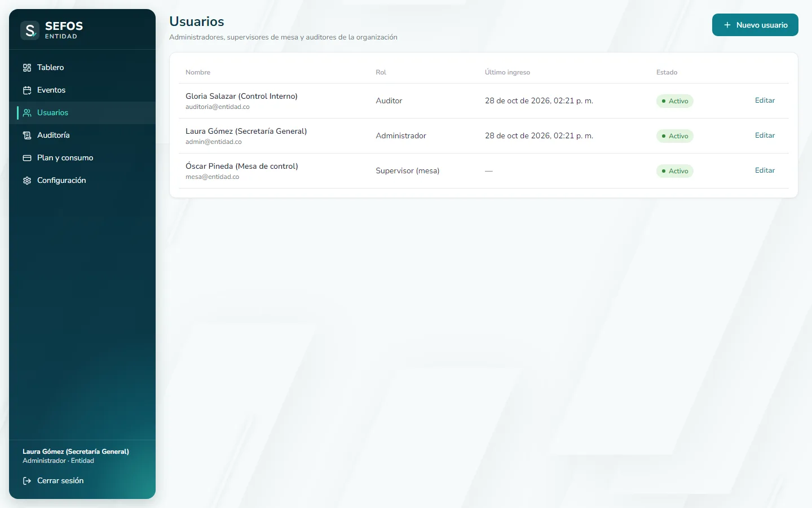The width and height of the screenshot is (812, 508).
Task: Edit Laura Gómez's user record
Action: tap(765, 135)
